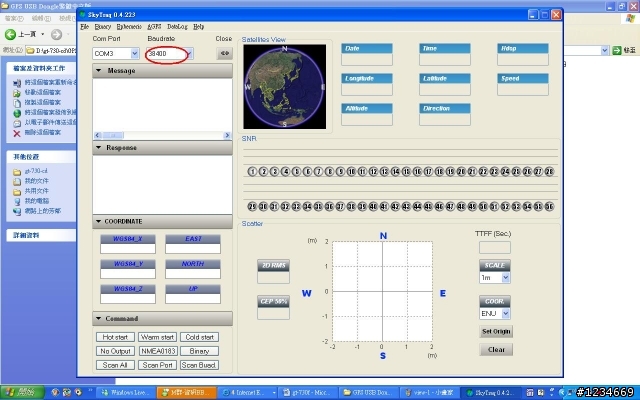The width and height of the screenshot is (640, 400).
Task: Switch to the view-1 Paint taskbar item
Action: (430, 393)
